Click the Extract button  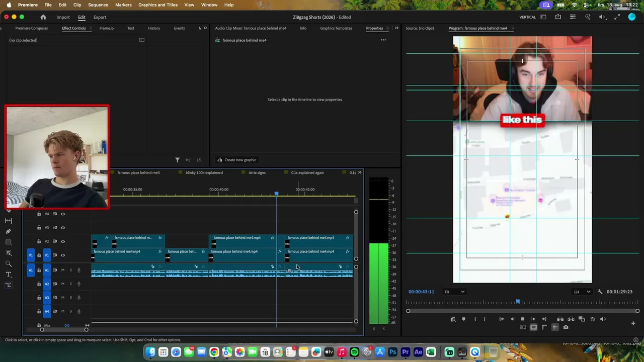(x=571, y=319)
